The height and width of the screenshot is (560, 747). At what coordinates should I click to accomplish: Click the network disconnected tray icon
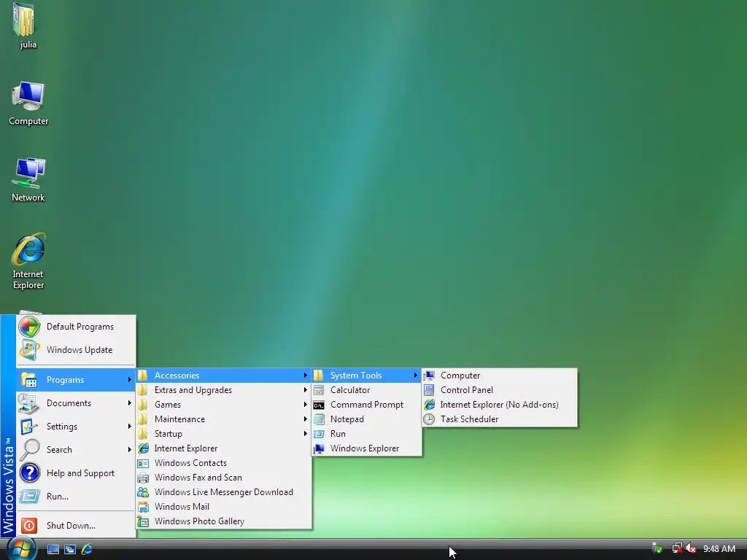click(x=677, y=548)
